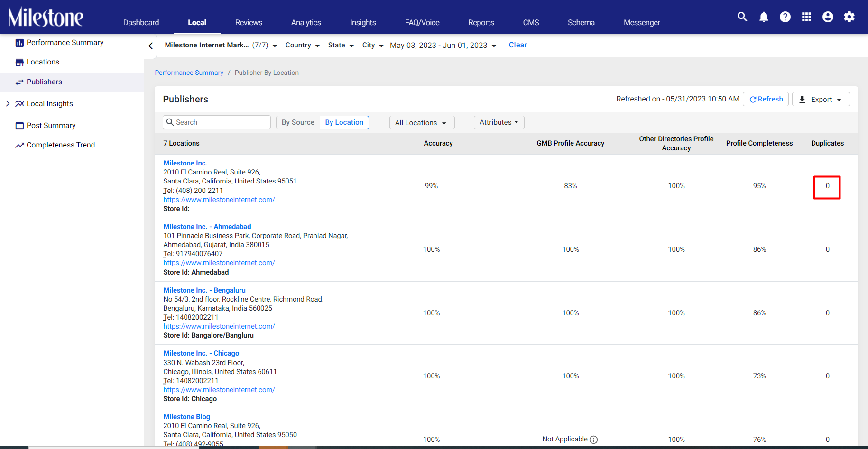Open the Insights tab
This screenshot has width=868, height=449.
coord(363,22)
